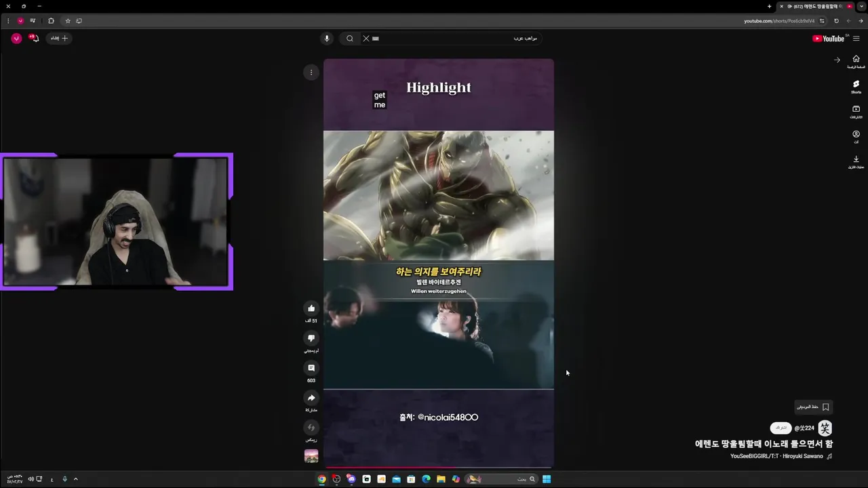Open the volume control in system tray
This screenshot has height=488, width=868.
[x=31, y=479]
